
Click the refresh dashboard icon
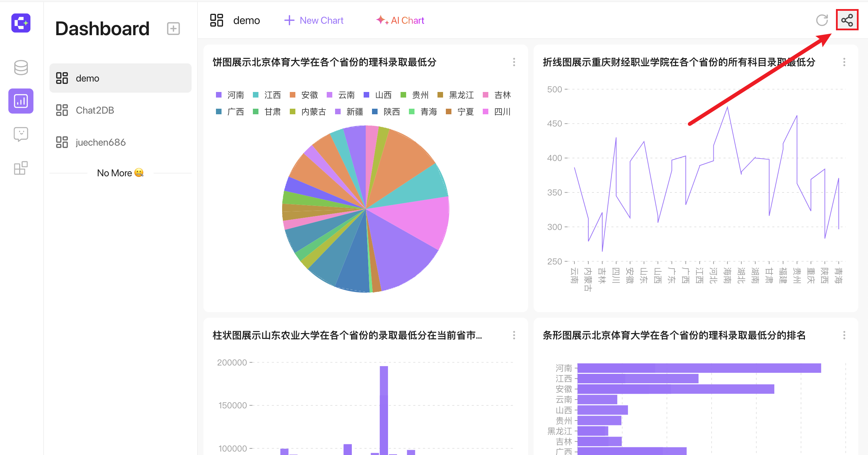pyautogui.click(x=822, y=20)
